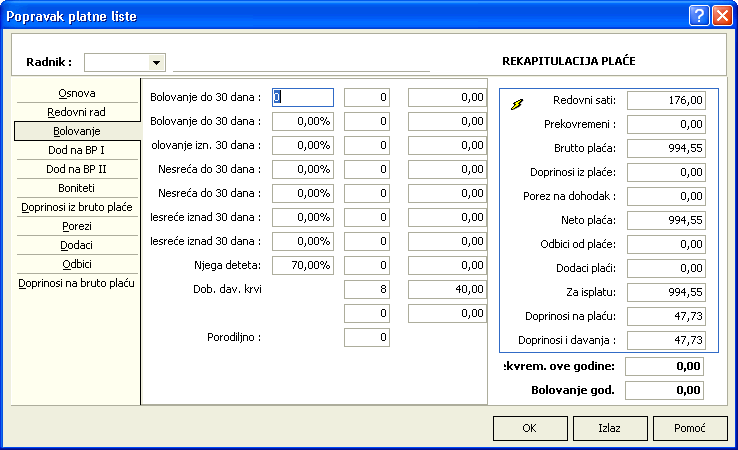Click the Izlaz button
Viewport: 738px width, 450px height.
(609, 428)
